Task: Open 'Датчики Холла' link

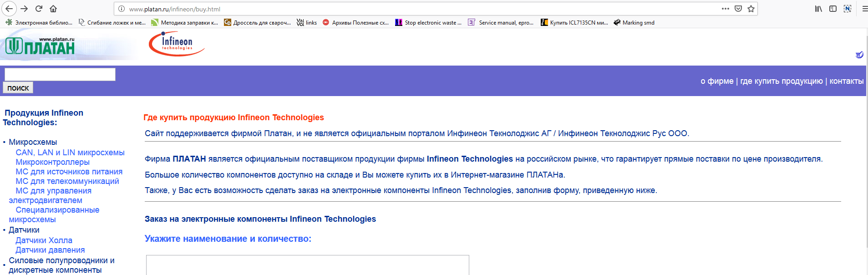Action: click(x=44, y=240)
